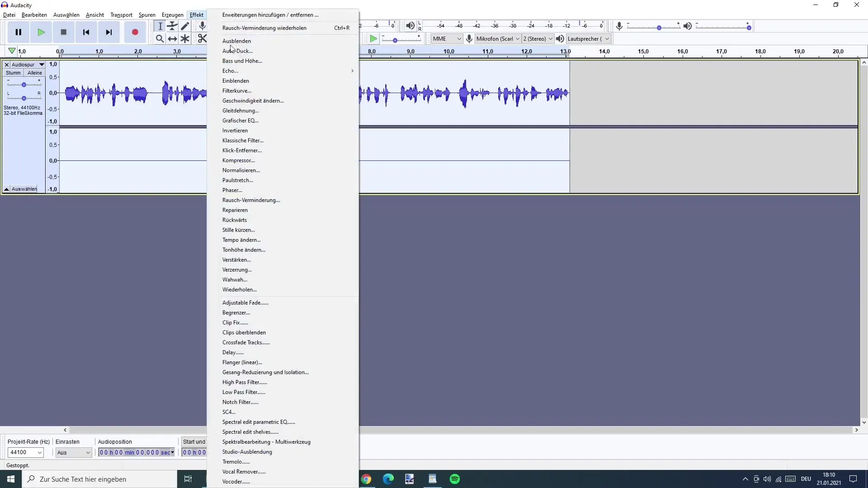This screenshot has height=488, width=868.
Task: Click the Cut scissors icon
Action: [202, 39]
